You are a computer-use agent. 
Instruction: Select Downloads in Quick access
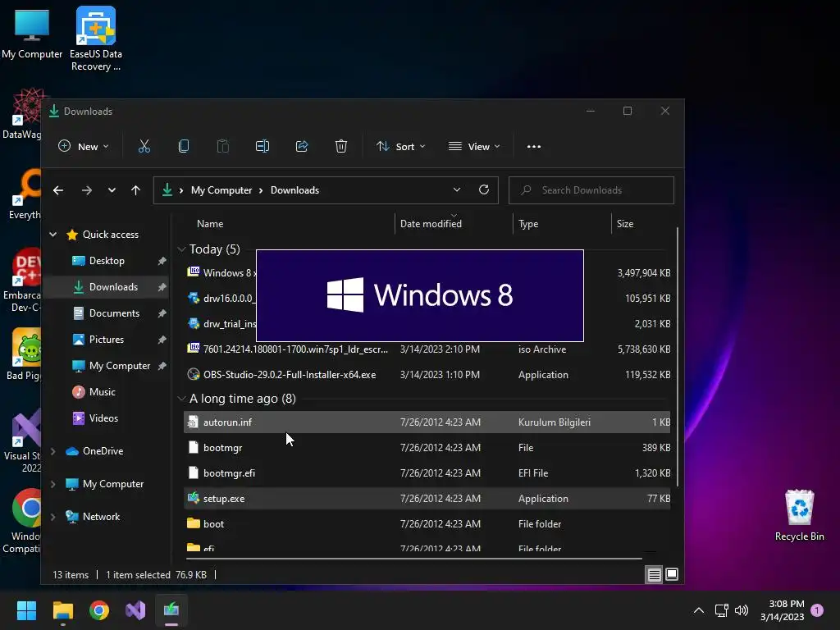click(106, 287)
